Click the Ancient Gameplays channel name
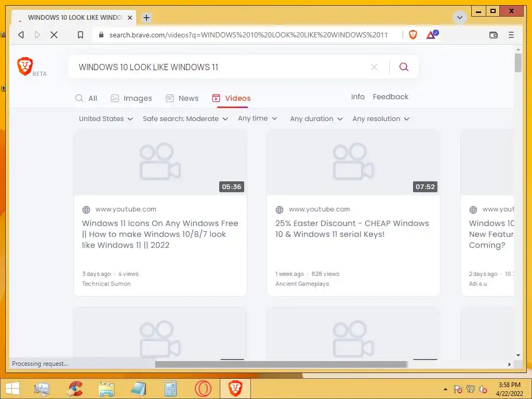This screenshot has height=399, width=532. 302,284
